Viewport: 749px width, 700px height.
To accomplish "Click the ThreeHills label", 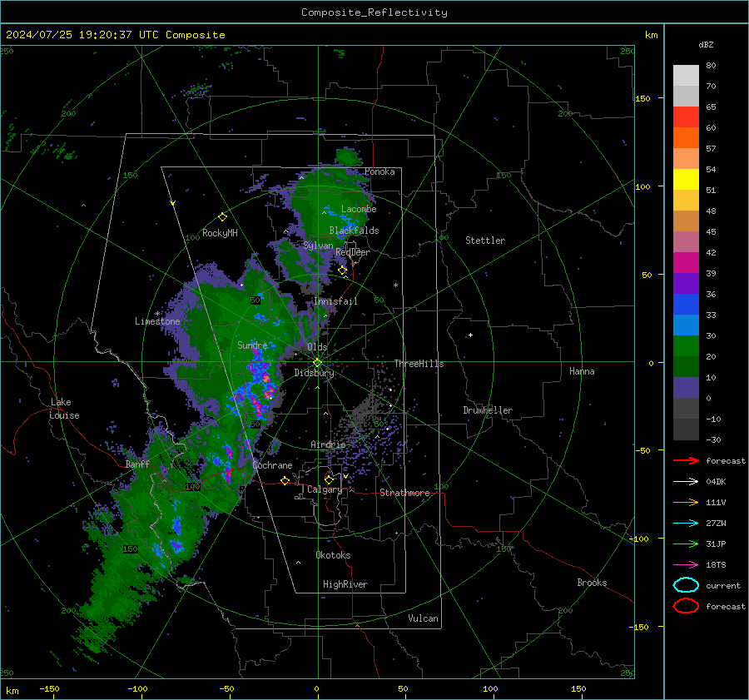I will point(419,364).
